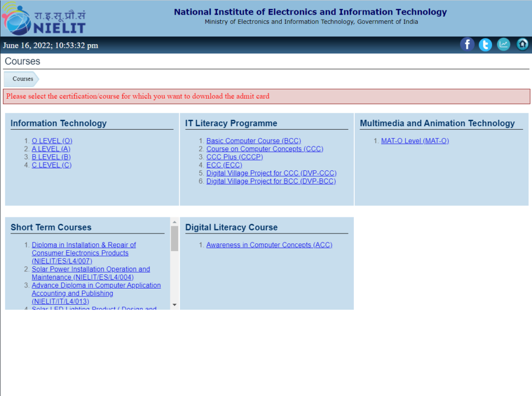The image size is (532, 396).
Task: Open the Twitter icon in header
Action: (x=485, y=45)
